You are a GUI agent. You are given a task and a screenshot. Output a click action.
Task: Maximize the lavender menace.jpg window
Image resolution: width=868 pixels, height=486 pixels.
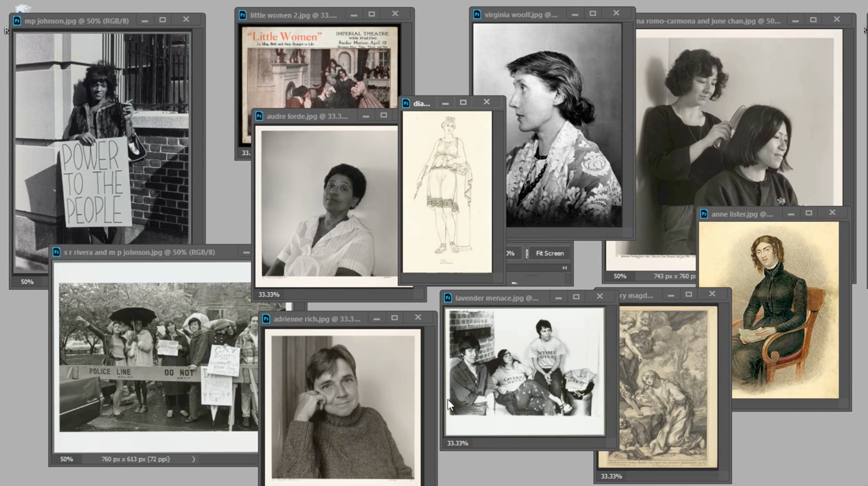pos(576,297)
